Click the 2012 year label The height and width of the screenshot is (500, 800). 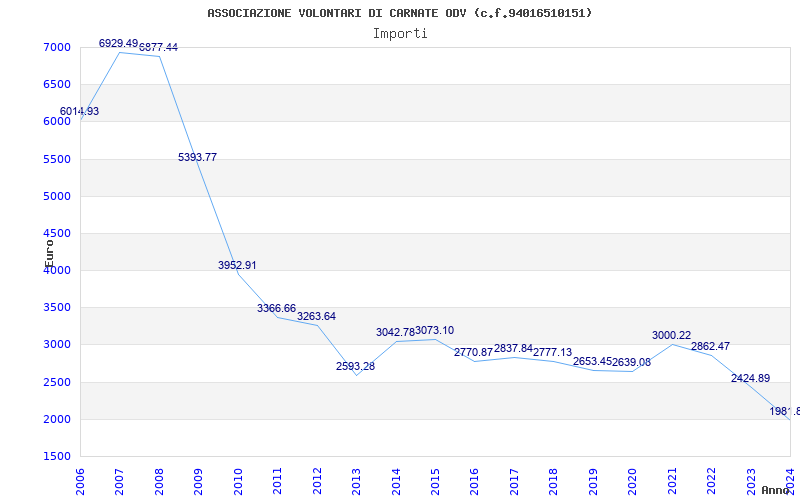[317, 481]
